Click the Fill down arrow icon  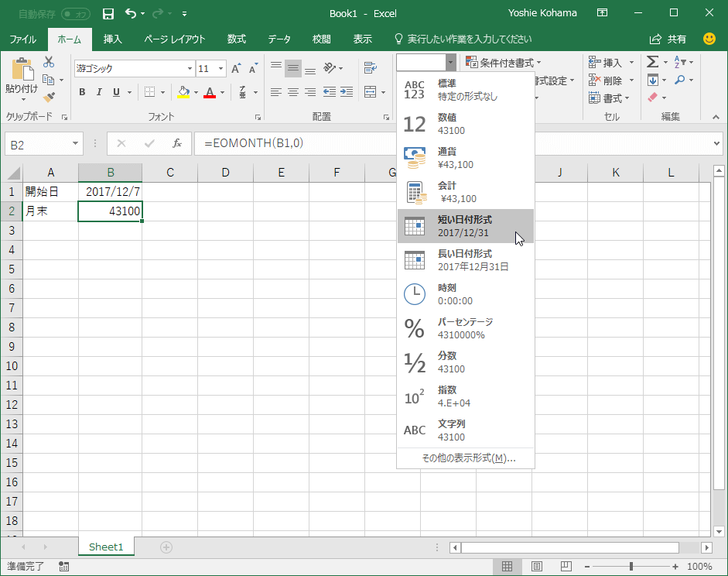point(653,80)
